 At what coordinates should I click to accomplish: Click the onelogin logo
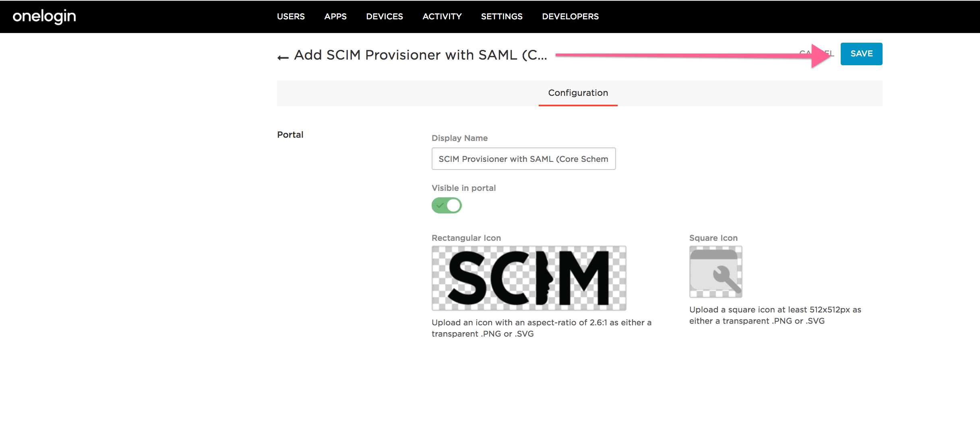tap(44, 17)
